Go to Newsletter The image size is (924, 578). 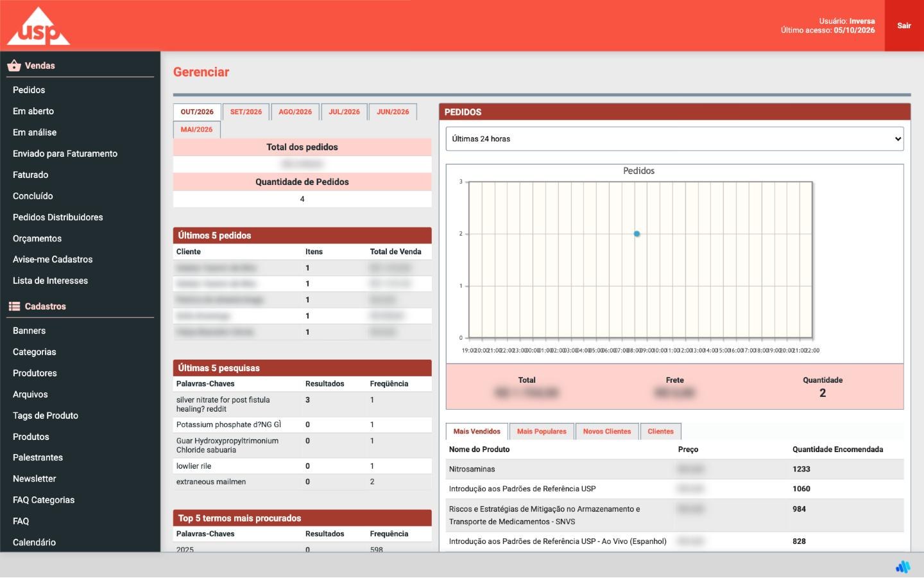tap(34, 478)
